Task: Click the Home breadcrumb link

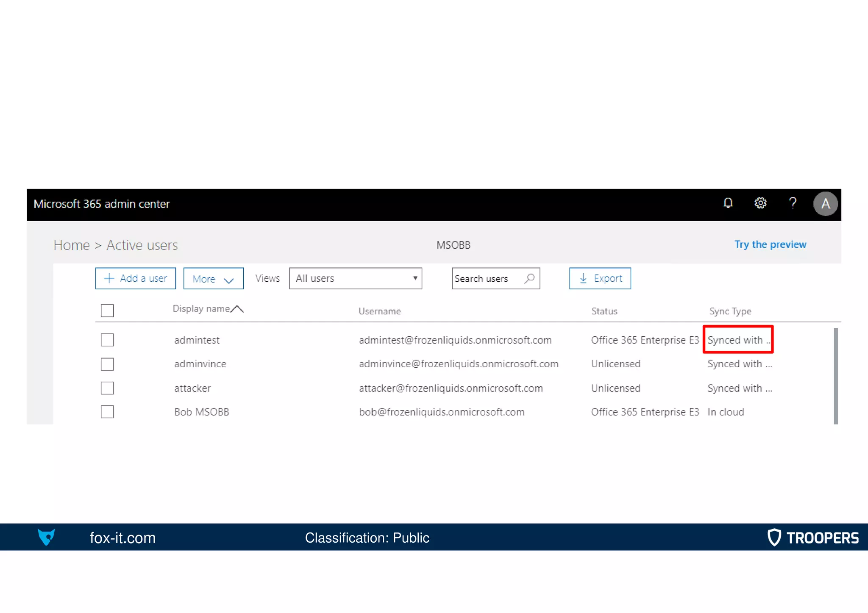Action: pyautogui.click(x=72, y=245)
